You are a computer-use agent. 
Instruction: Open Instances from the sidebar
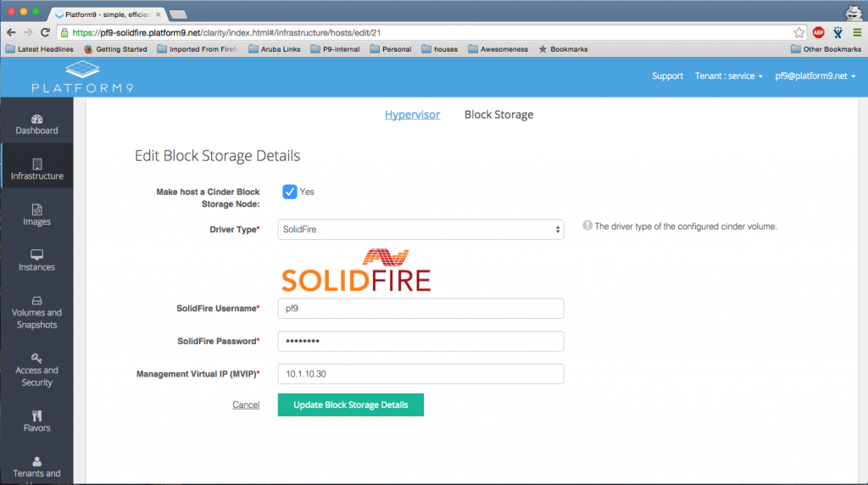(x=36, y=255)
